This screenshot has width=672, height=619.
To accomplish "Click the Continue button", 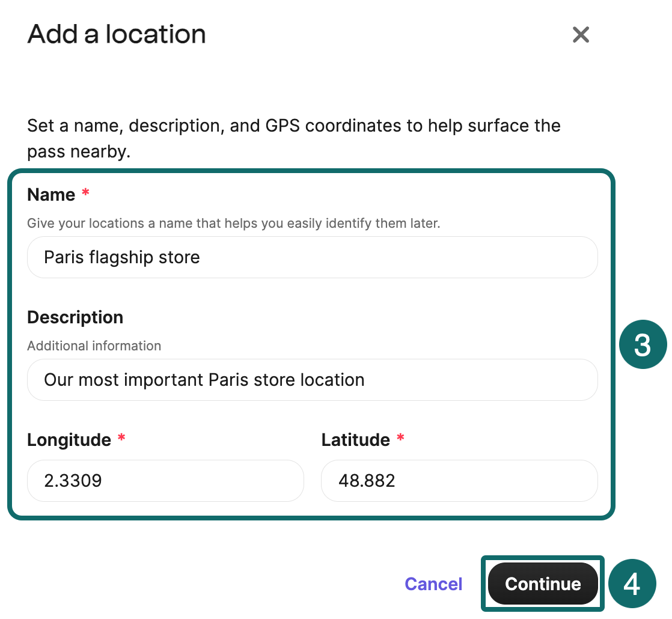I will pos(543,584).
